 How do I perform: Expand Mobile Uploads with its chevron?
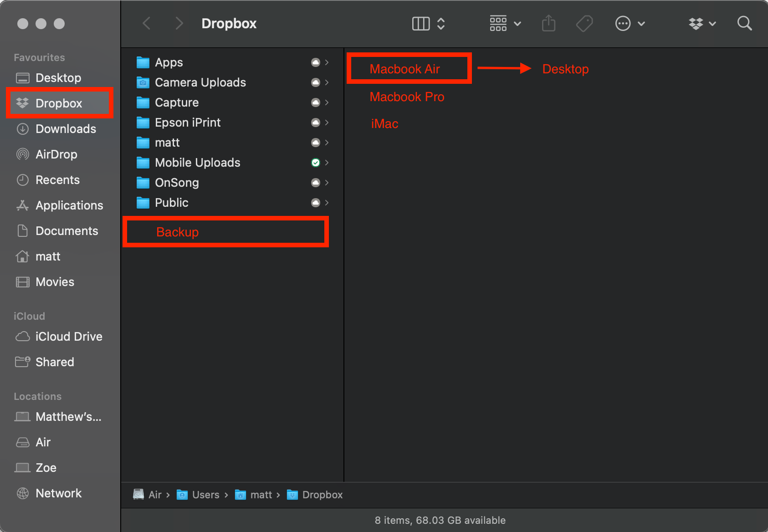pyautogui.click(x=327, y=163)
